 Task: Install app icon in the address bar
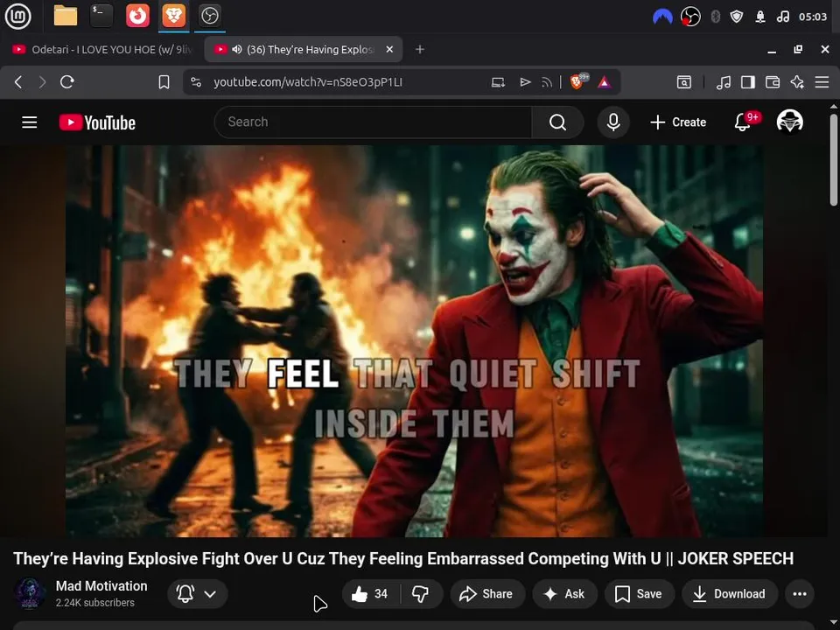[x=498, y=82]
